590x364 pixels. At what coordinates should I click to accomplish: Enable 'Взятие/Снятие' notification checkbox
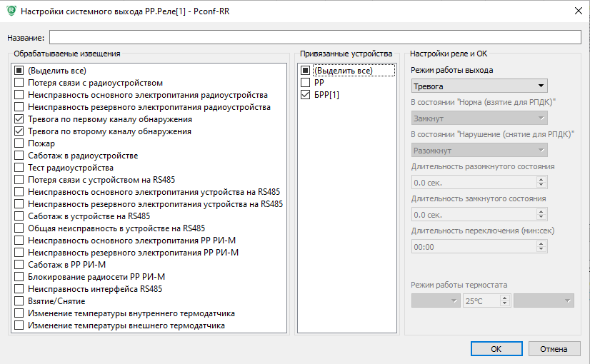19,301
